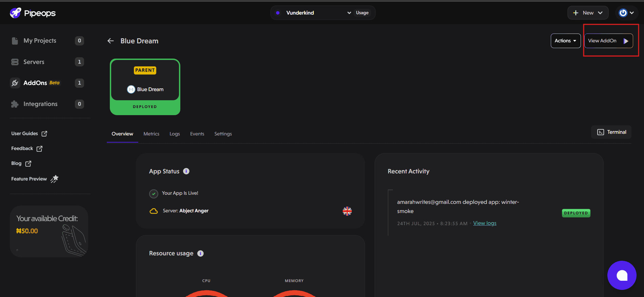Click the AddOns plug icon
Image resolution: width=644 pixels, height=297 pixels.
pos(15,83)
